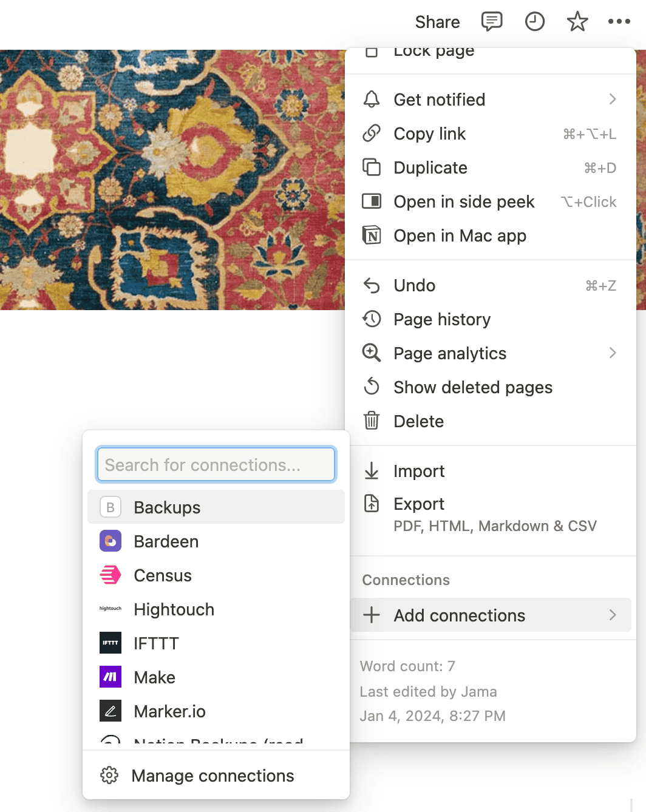Expand the Page analytics submenu

pos(612,353)
